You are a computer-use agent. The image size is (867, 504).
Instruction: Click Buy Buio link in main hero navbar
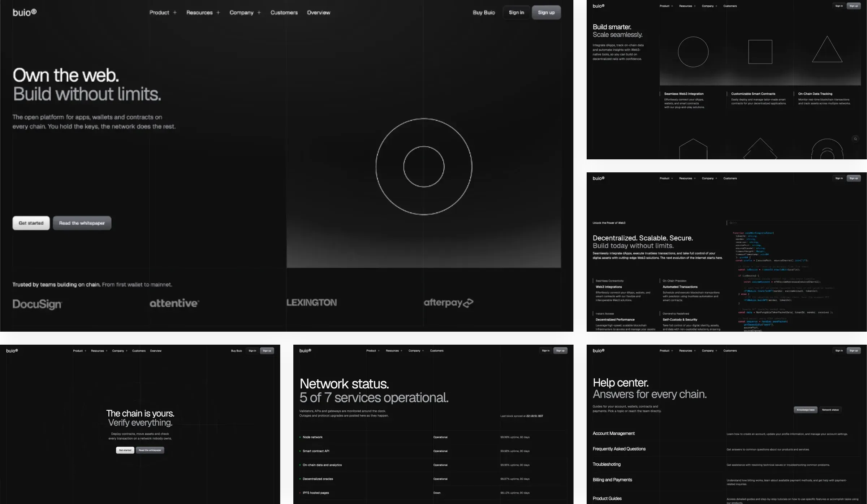pyautogui.click(x=484, y=13)
